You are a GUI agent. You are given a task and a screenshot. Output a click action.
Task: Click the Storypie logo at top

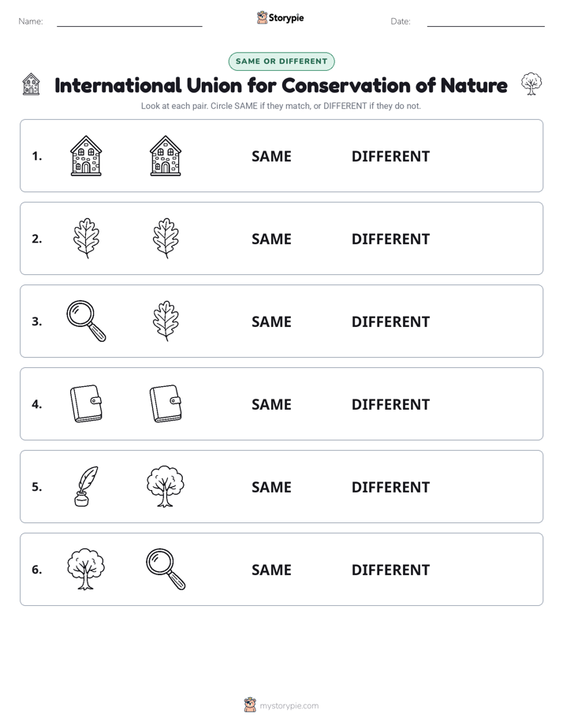coord(280,17)
